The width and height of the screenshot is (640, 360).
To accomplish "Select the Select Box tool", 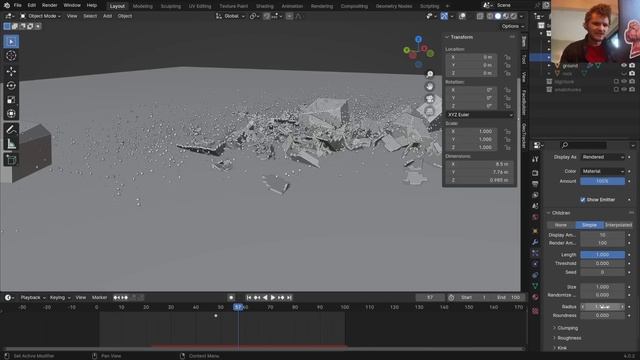I will [11, 42].
